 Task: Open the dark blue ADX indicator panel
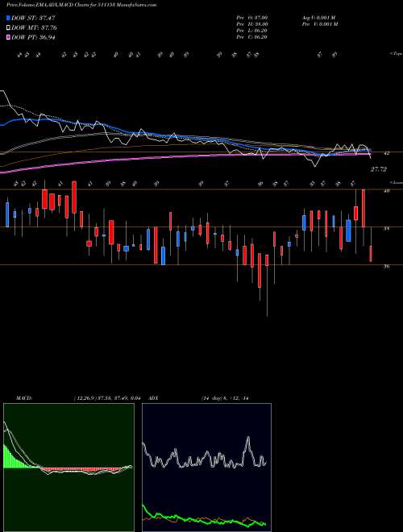[x=206, y=468]
